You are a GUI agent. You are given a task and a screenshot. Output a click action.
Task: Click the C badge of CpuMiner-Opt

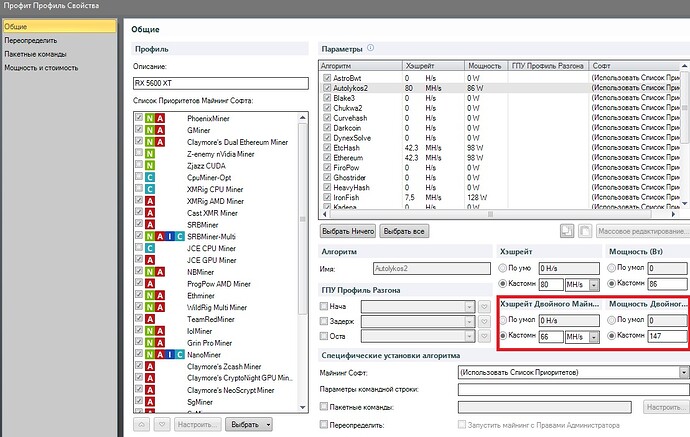pyautogui.click(x=150, y=177)
